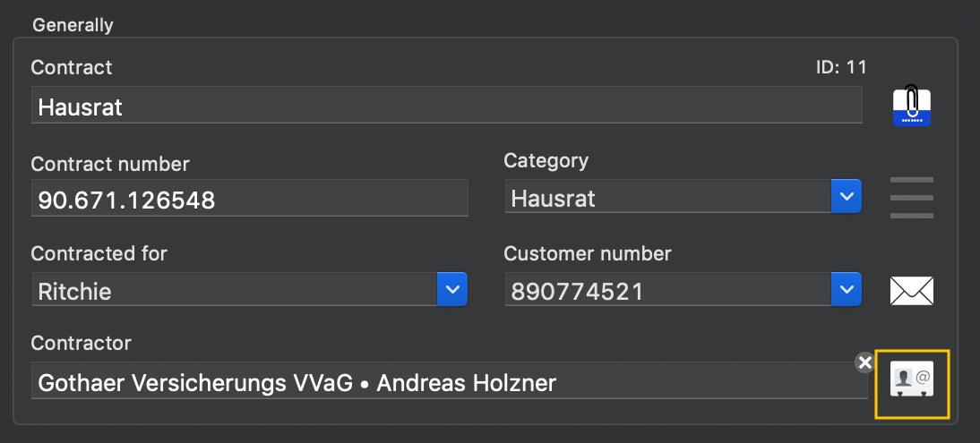This screenshot has width=980, height=443.
Task: Expand the Category dropdown arrow
Action: (847, 196)
